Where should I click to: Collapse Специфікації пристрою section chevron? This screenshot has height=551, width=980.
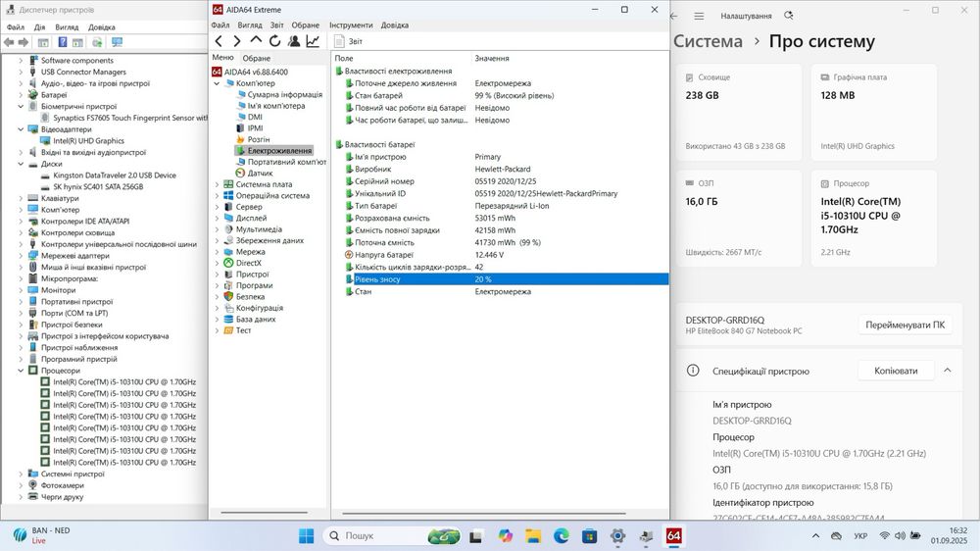(x=948, y=371)
